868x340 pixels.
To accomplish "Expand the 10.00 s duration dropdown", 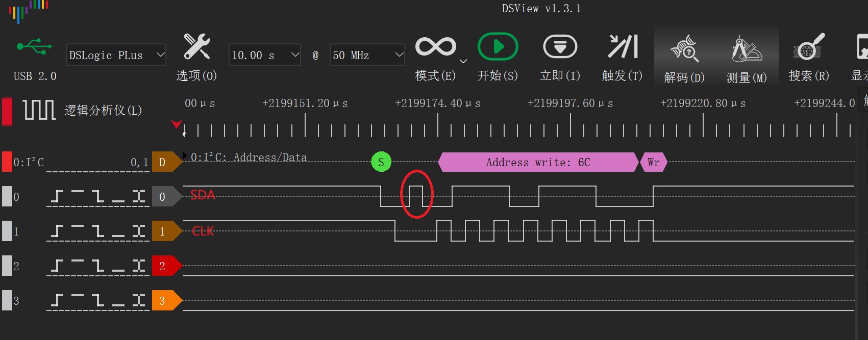I will click(264, 55).
